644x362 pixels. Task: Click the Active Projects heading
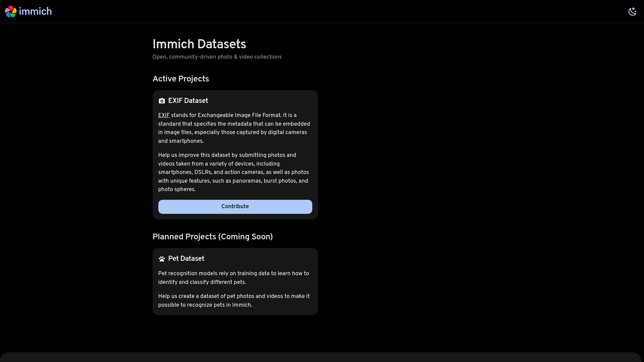[x=181, y=79]
